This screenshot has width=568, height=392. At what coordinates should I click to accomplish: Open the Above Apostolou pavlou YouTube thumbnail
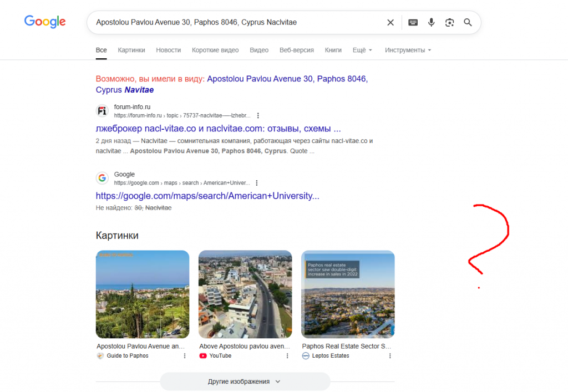point(245,294)
